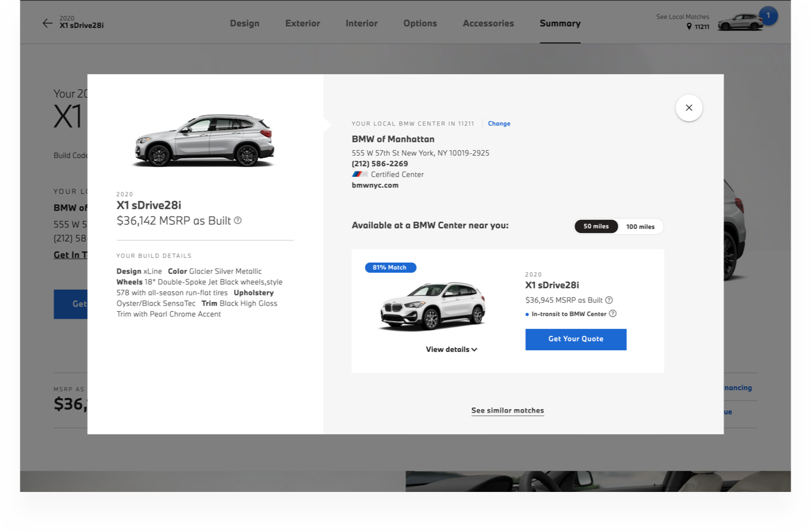The width and height of the screenshot is (811, 532).
Task: Open the Design tab
Action: click(x=245, y=24)
